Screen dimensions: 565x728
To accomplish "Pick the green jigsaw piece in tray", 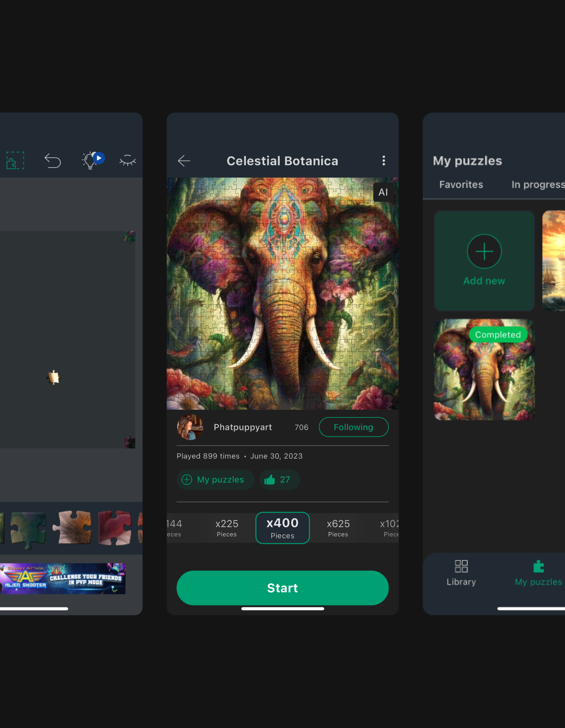I will coord(28,529).
